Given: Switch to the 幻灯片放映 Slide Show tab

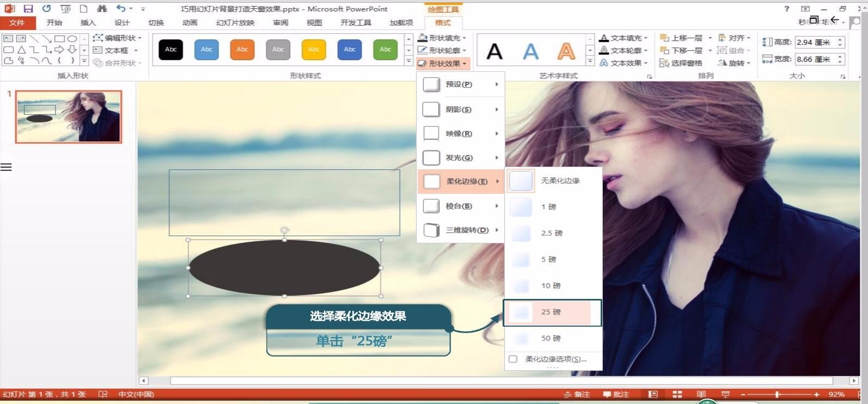Looking at the screenshot, I should pyautogui.click(x=235, y=22).
